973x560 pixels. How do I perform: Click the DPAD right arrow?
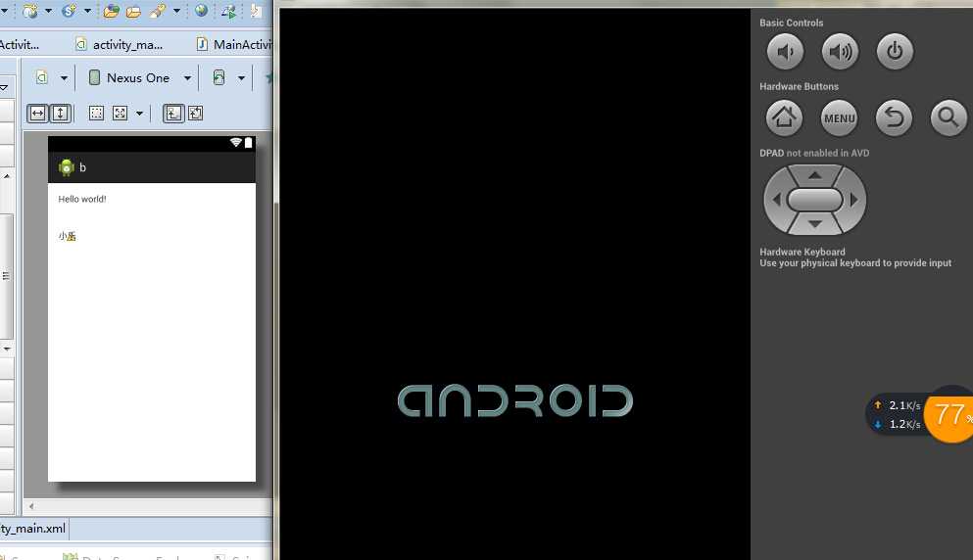click(x=854, y=200)
